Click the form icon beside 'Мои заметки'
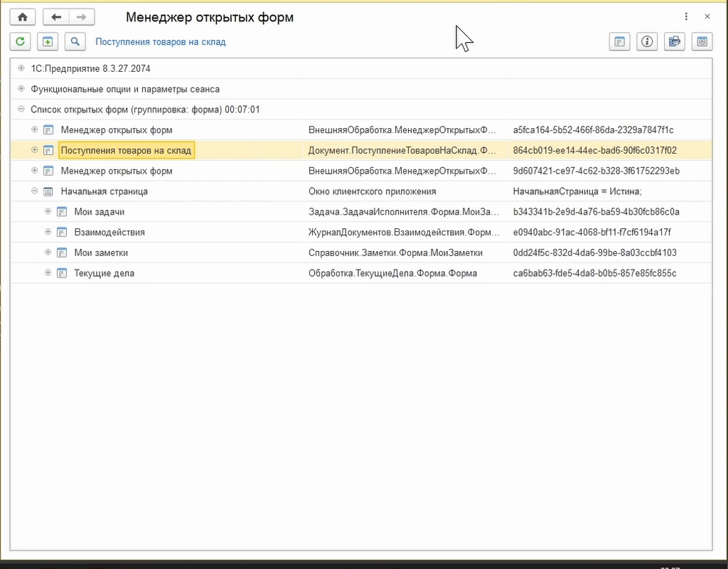The height and width of the screenshot is (569, 728). click(x=62, y=252)
